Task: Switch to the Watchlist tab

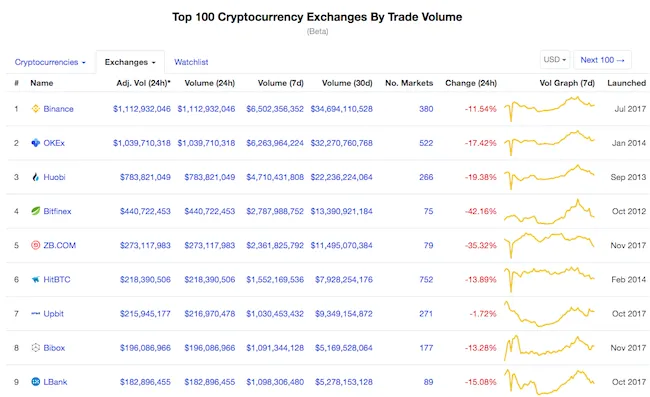Action: click(191, 62)
